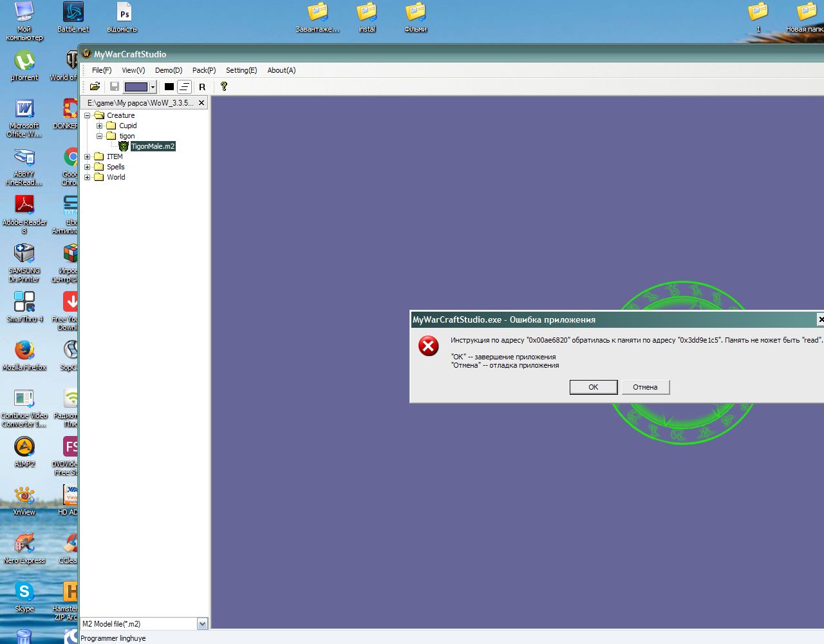Image resolution: width=824 pixels, height=644 pixels.
Task: Click the black square toolbar button
Action: tap(169, 86)
